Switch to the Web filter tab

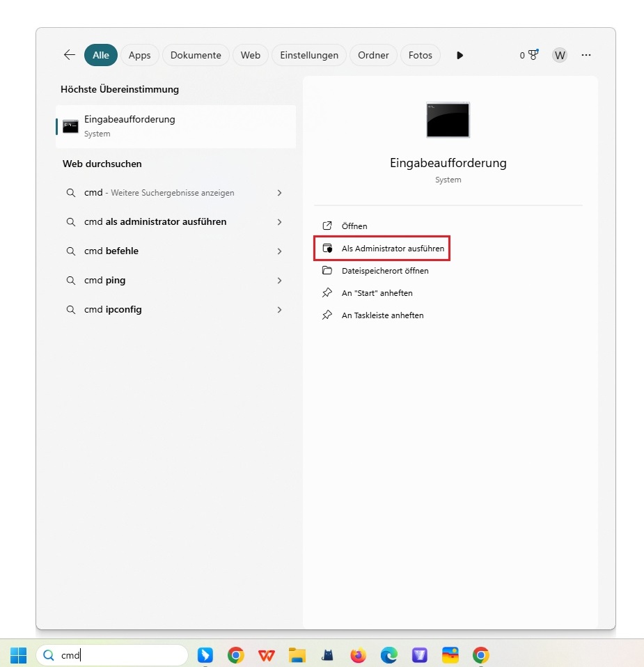250,55
